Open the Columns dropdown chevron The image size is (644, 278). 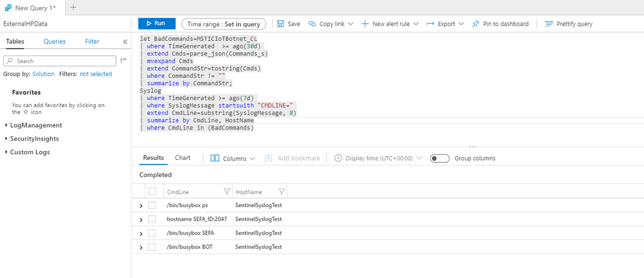(x=252, y=158)
